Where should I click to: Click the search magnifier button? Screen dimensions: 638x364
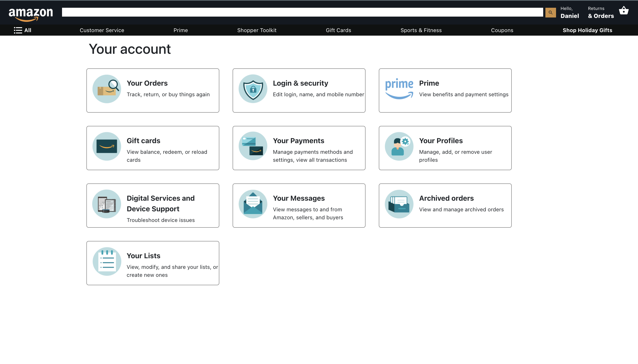[550, 12]
